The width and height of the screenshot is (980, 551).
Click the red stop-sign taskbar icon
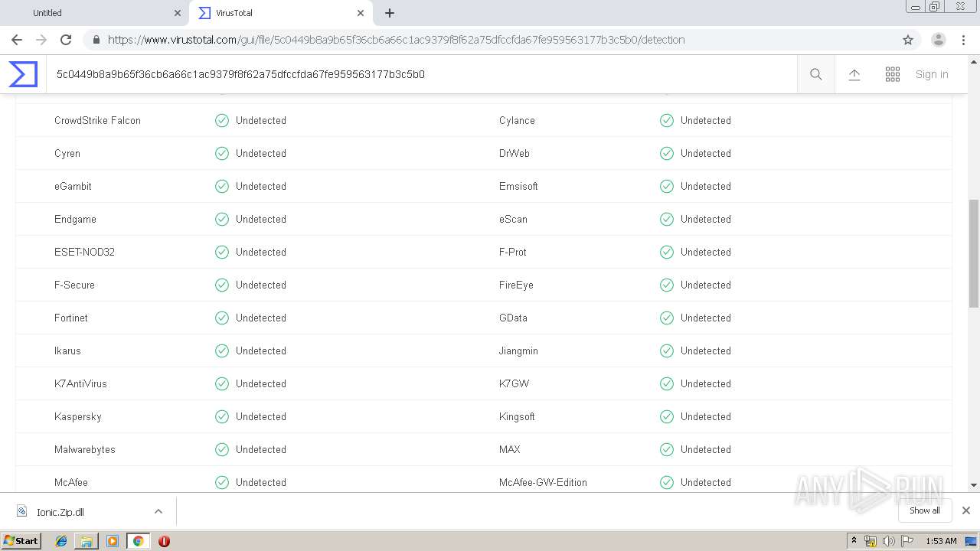[x=164, y=541]
